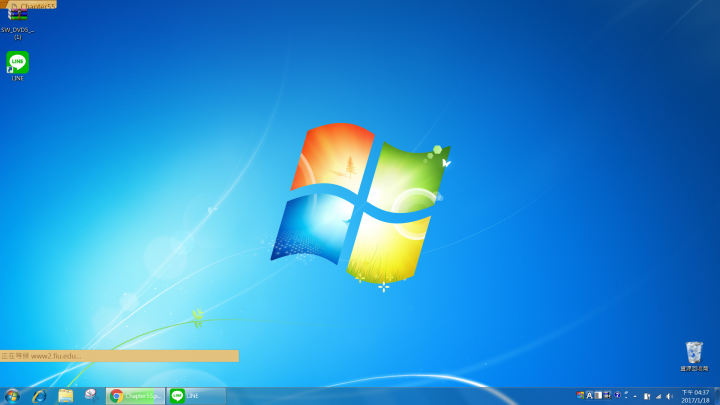Viewport: 720px width, 405px height.
Task: Open the Action Center flag icon
Action: point(647,396)
